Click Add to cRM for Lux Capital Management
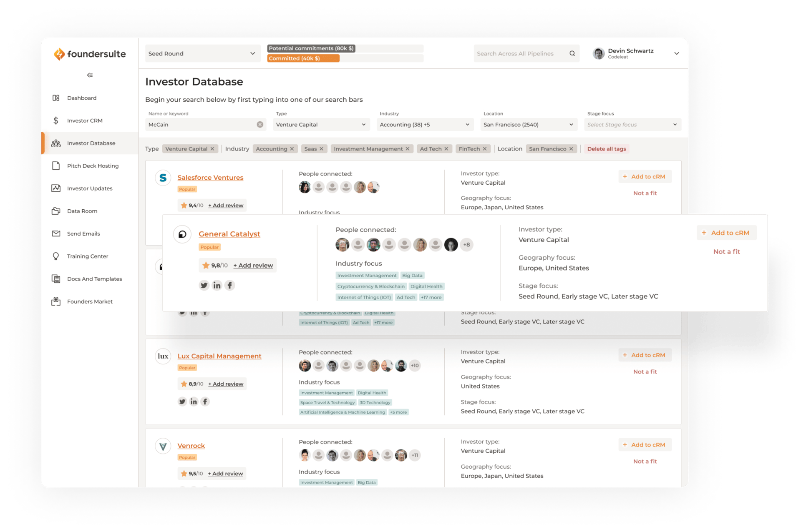The image size is (801, 532). click(x=645, y=355)
